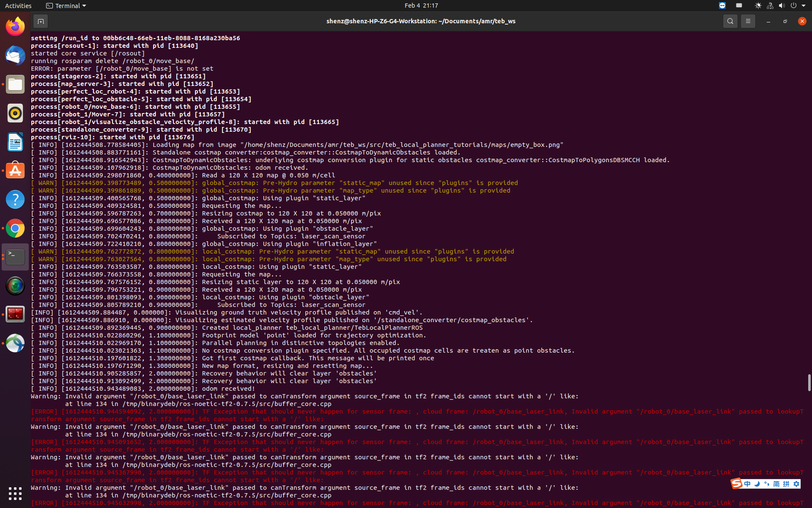Viewport: 812px width, 508px height.
Task: Open the Terminal application menu in the top bar
Action: coord(66,6)
